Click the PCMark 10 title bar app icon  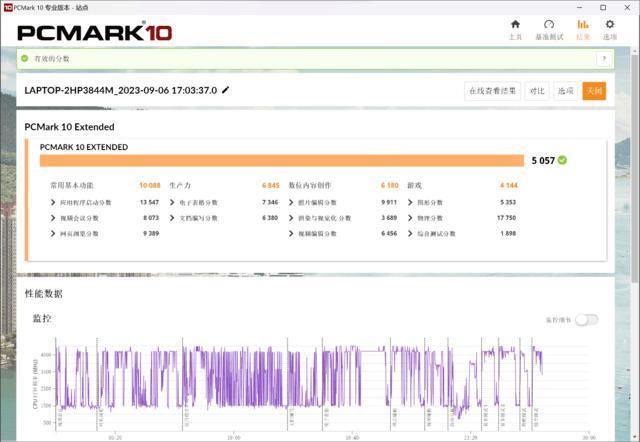[x=8, y=7]
